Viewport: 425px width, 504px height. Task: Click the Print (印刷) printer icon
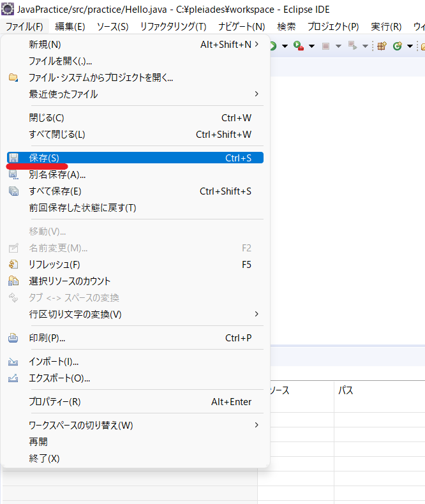(13, 338)
